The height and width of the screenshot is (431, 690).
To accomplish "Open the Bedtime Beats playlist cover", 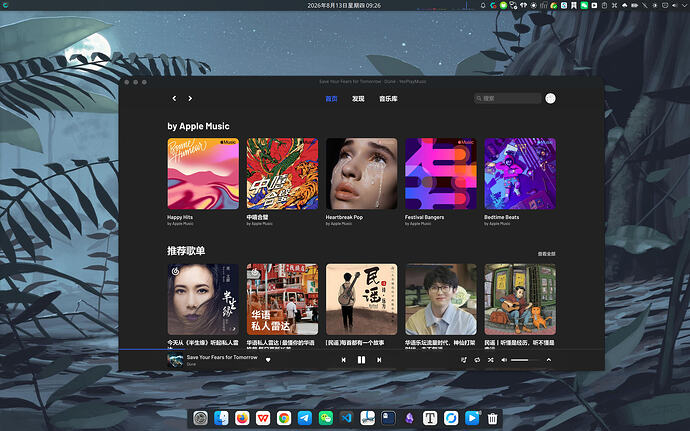I will pyautogui.click(x=520, y=173).
